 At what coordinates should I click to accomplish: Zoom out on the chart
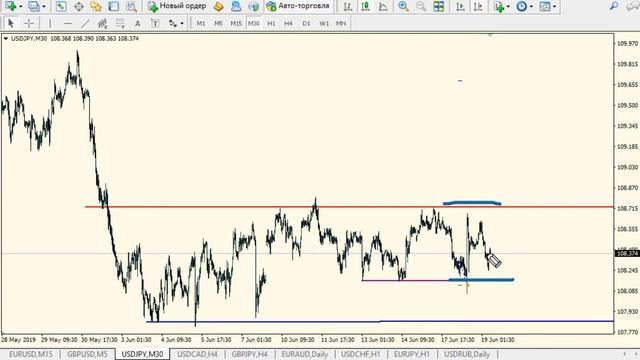[421, 6]
